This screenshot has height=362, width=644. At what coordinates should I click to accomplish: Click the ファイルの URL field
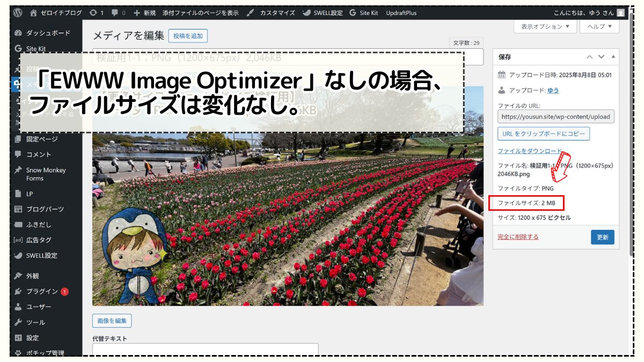tap(556, 116)
